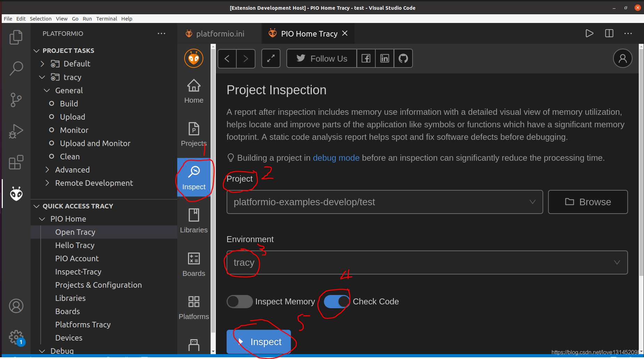Click the Run play icon in editor toolbar
Image resolution: width=644 pixels, height=359 pixels.
click(x=589, y=33)
